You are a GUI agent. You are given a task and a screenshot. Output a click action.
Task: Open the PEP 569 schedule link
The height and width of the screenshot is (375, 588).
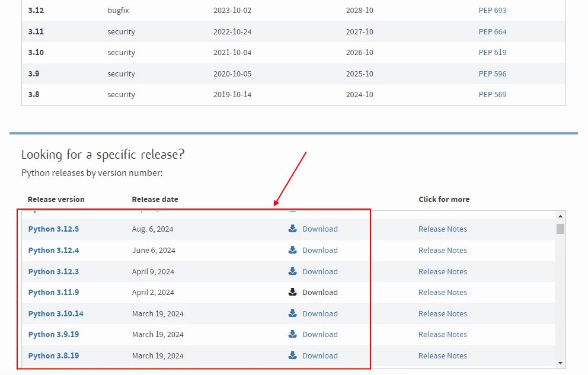[493, 94]
